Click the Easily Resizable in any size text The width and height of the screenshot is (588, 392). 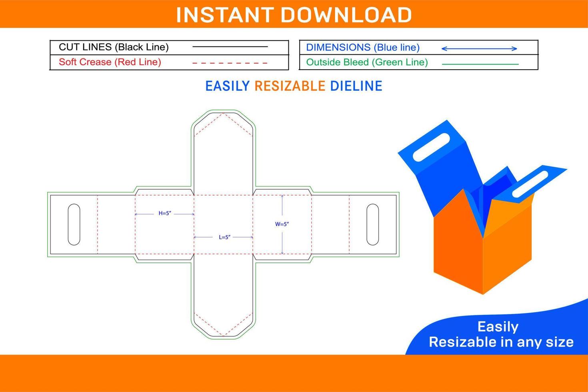[502, 334]
